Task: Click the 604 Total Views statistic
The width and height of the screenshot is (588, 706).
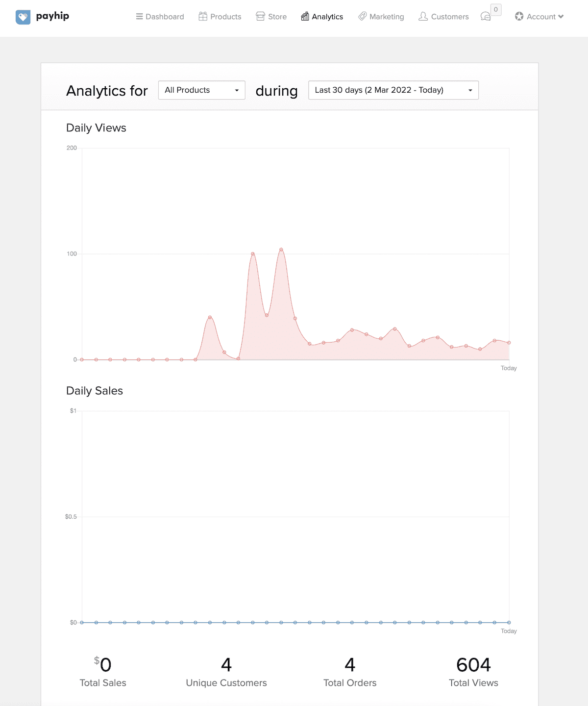Action: click(473, 665)
